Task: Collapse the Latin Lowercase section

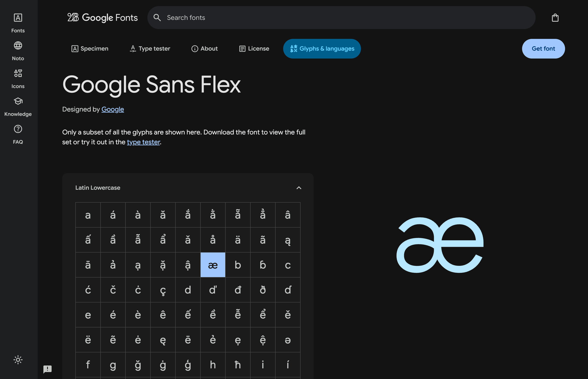Action: [299, 188]
